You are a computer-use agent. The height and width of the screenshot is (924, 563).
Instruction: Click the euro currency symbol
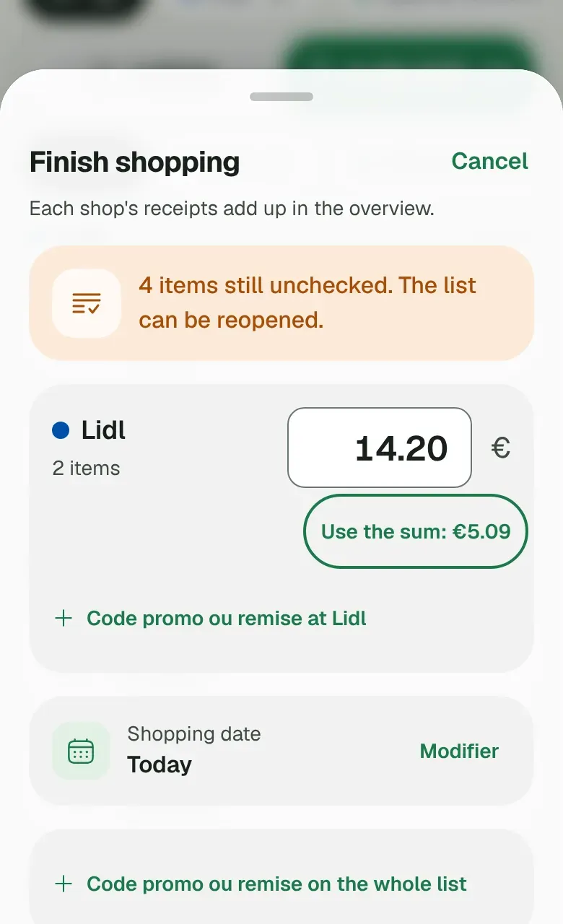pos(501,448)
